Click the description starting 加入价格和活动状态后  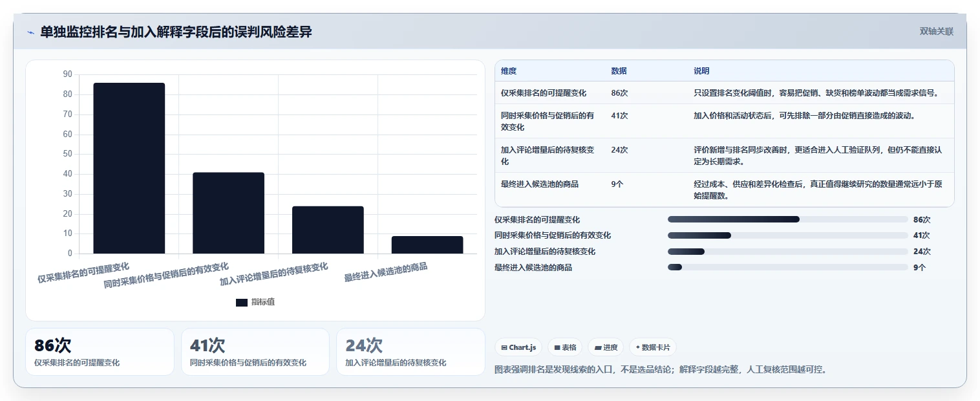804,116
